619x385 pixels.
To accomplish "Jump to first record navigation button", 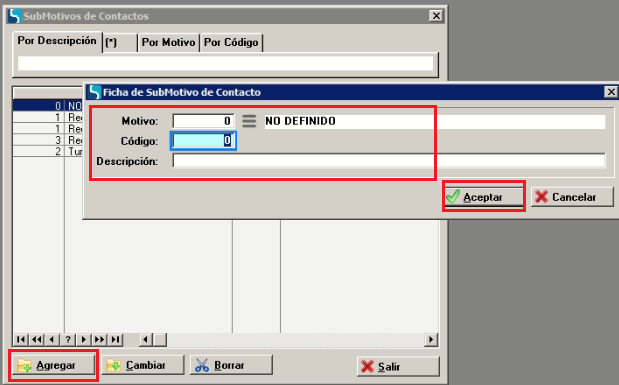I will point(21,340).
